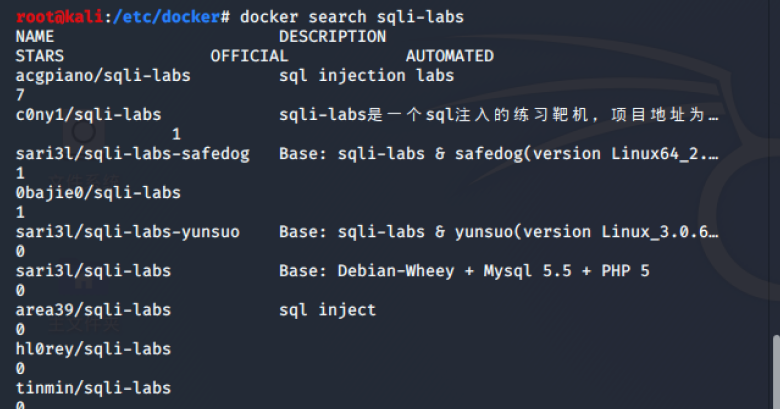Click the tinmin/sqli-labs repository name
780x409 pixels.
tap(93, 388)
